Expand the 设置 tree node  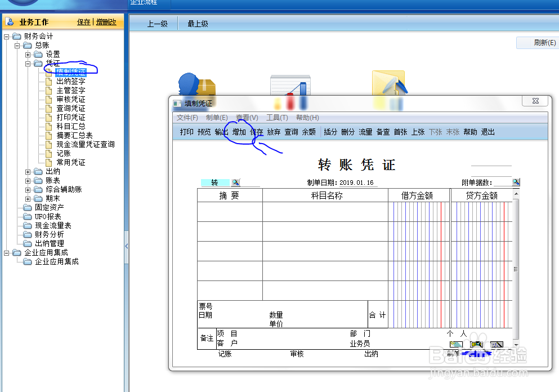click(x=28, y=55)
